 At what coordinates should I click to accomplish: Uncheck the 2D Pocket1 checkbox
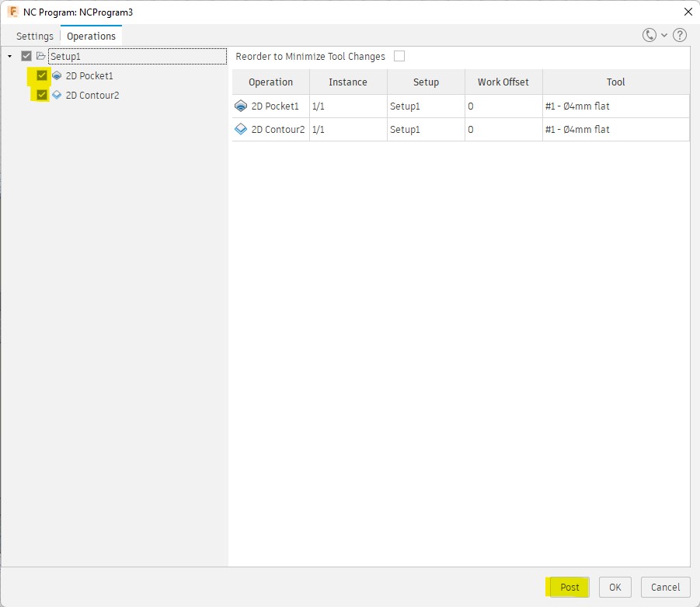coord(42,76)
